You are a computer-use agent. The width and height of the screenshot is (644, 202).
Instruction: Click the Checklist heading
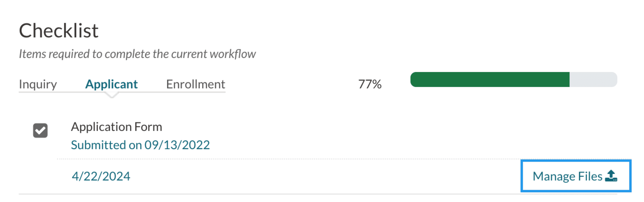(59, 31)
